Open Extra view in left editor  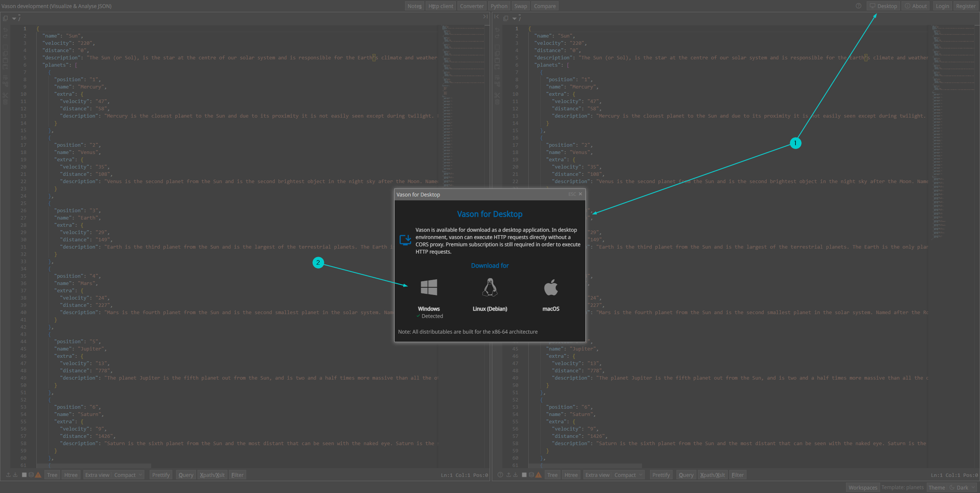(x=97, y=475)
